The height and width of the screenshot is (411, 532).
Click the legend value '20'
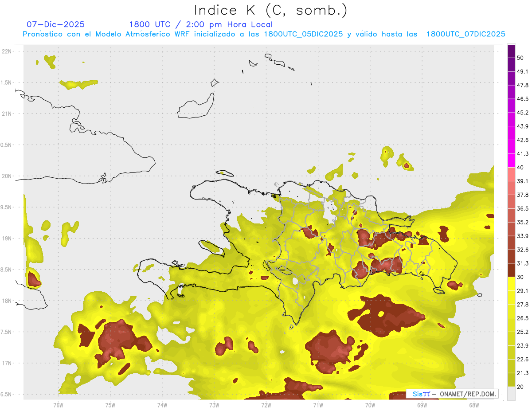(x=521, y=387)
